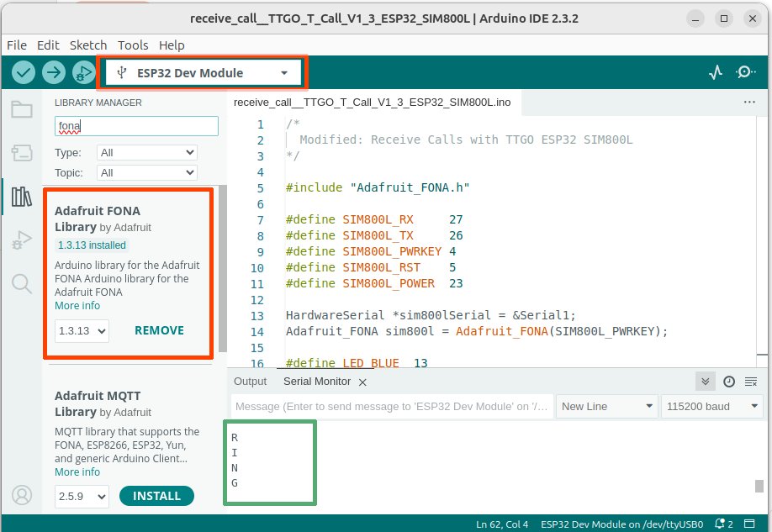772x532 pixels.
Task: Open the File menu
Action: pyautogui.click(x=17, y=45)
